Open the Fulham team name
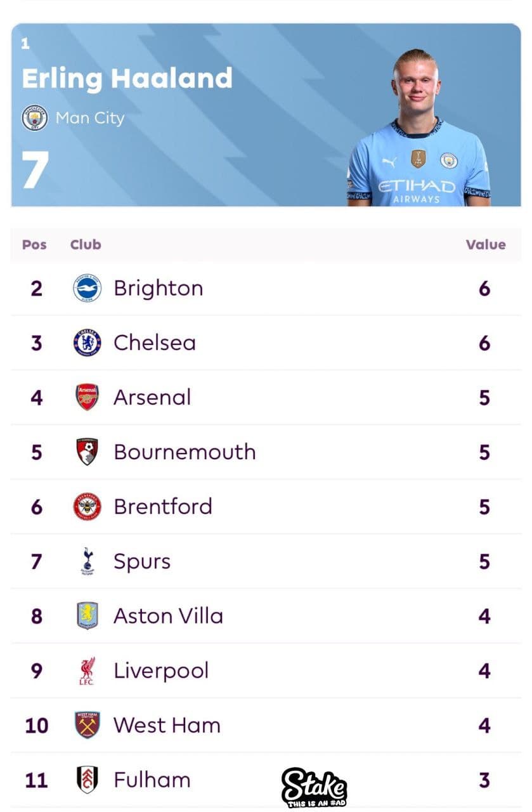This screenshot has height=812, width=532. pyautogui.click(x=152, y=780)
